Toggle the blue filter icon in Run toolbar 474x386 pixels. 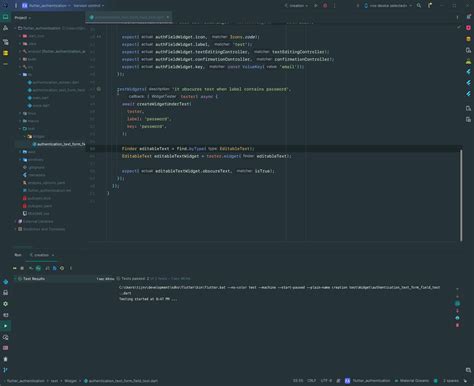[55, 268]
